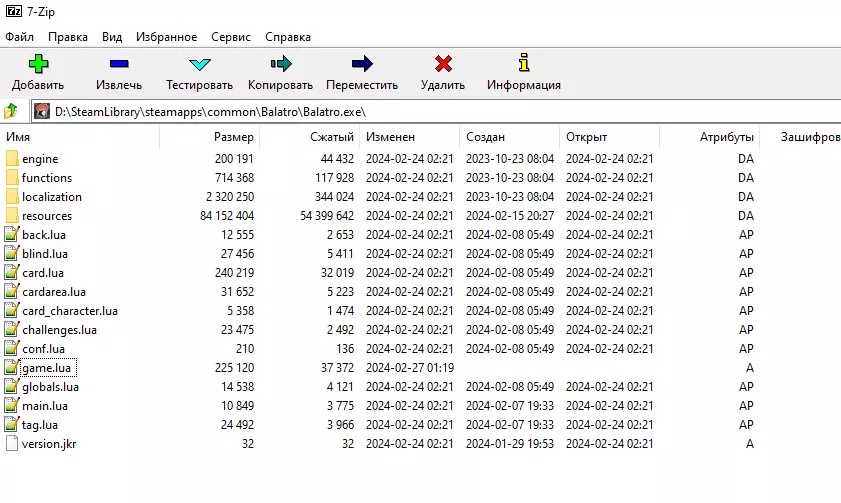Open the Избранное menu
This screenshot has height=503, width=841.
pos(166,37)
